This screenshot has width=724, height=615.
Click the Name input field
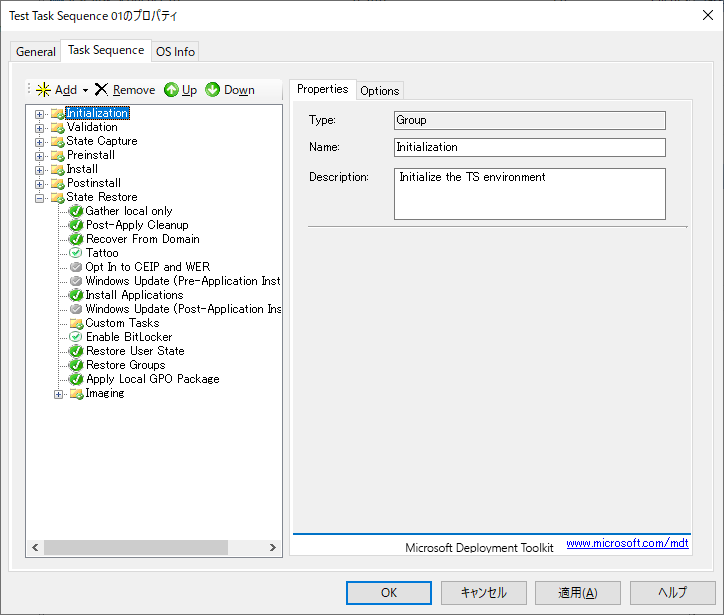pos(530,147)
